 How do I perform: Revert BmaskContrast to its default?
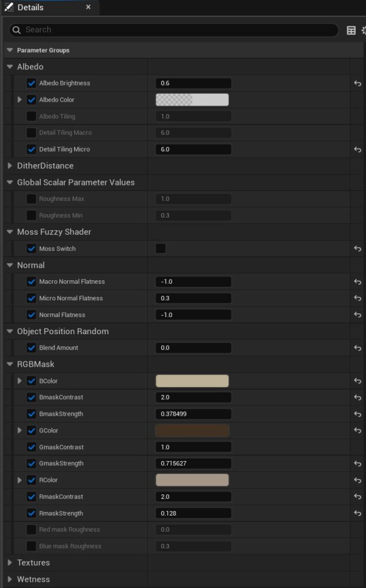point(357,397)
